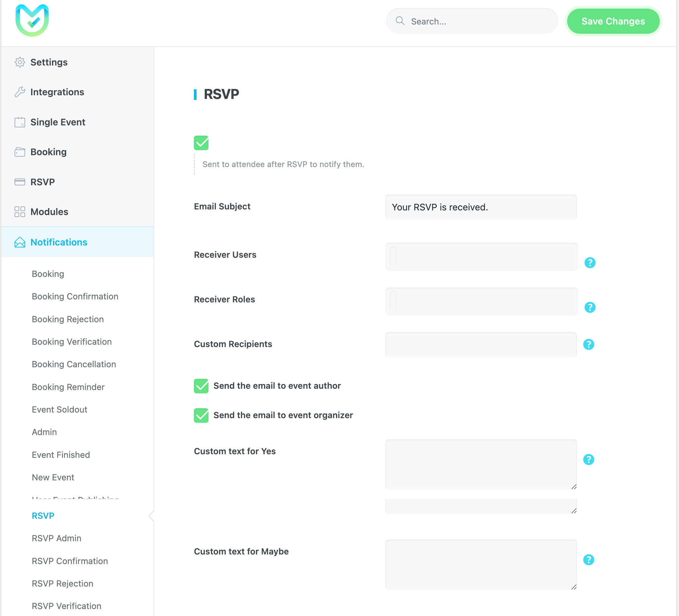Click the Modules grid icon
The image size is (679, 616).
coord(20,212)
